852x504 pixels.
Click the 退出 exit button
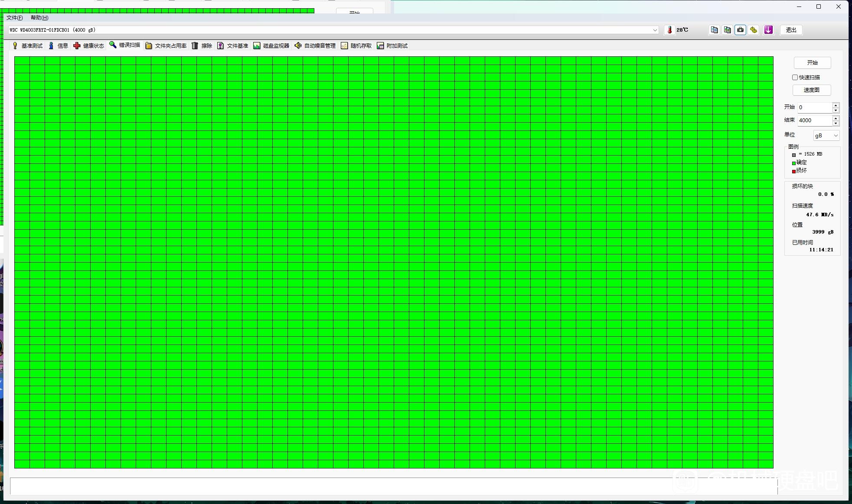791,30
